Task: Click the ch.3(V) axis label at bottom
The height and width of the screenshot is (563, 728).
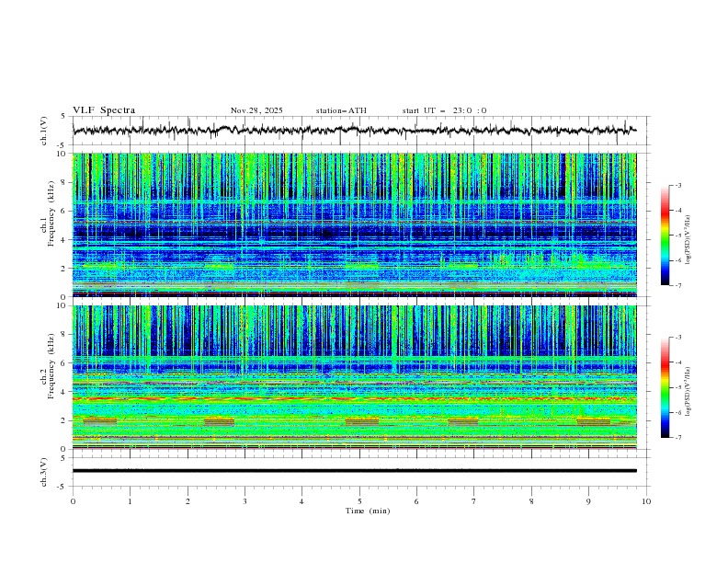Action: [44, 471]
